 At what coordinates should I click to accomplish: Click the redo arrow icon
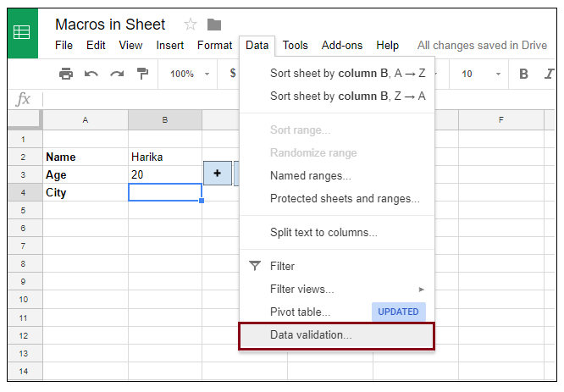pos(117,74)
